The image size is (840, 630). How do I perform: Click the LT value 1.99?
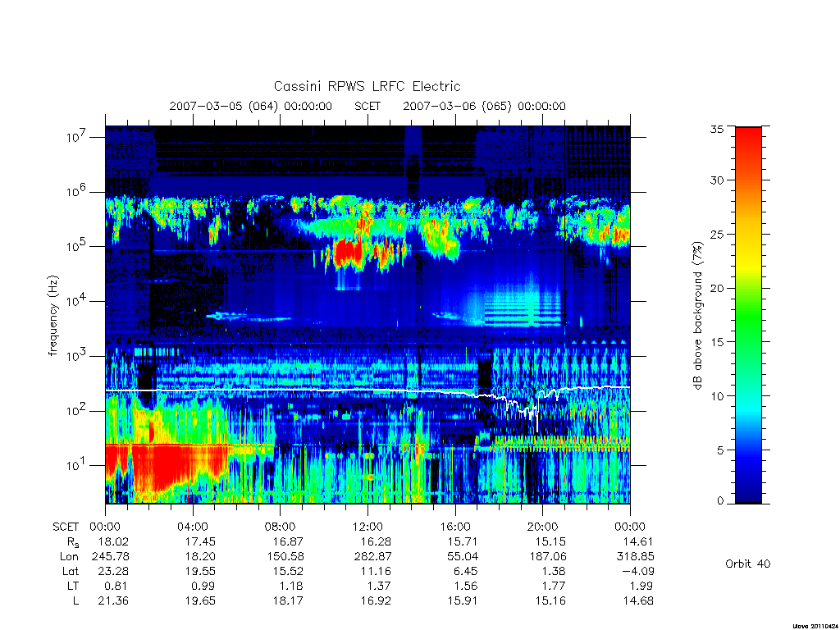point(641,586)
